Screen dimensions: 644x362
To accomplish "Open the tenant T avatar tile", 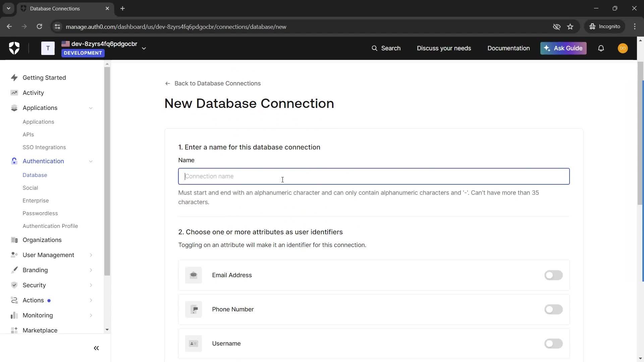I will click(48, 48).
